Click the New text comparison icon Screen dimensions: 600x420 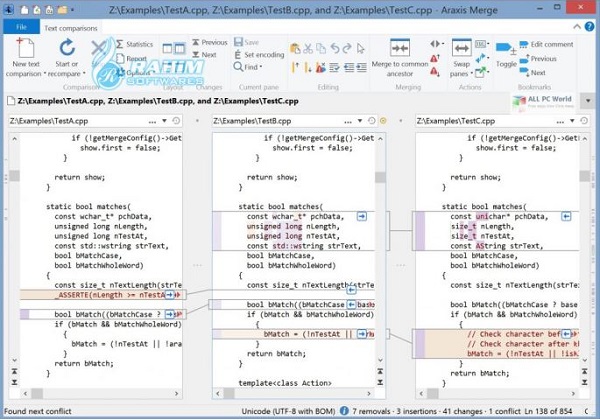click(25, 48)
